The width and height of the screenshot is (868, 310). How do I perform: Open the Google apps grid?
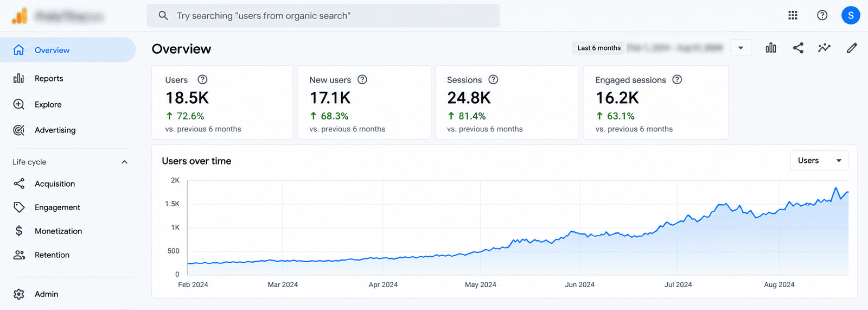pyautogui.click(x=793, y=15)
